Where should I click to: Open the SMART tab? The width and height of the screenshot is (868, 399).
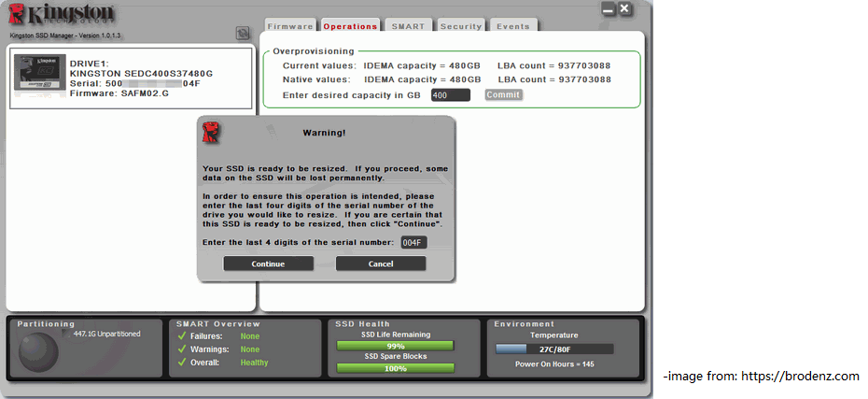point(408,26)
